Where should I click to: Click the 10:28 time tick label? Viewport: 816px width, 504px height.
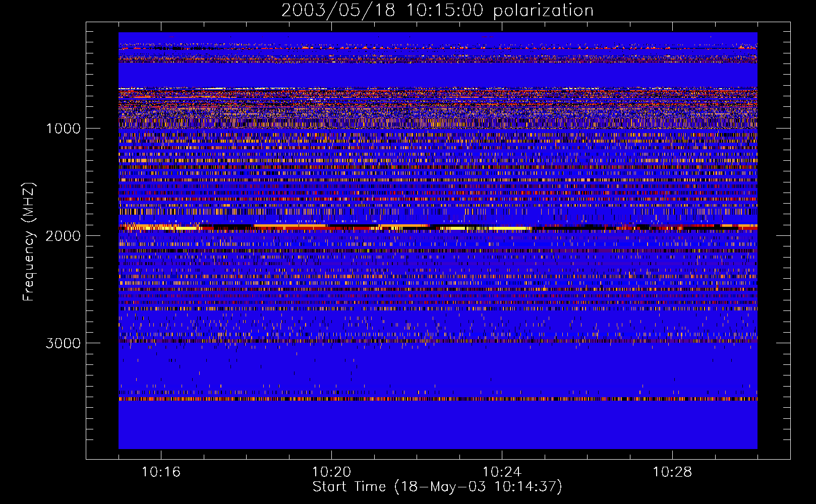point(672,472)
